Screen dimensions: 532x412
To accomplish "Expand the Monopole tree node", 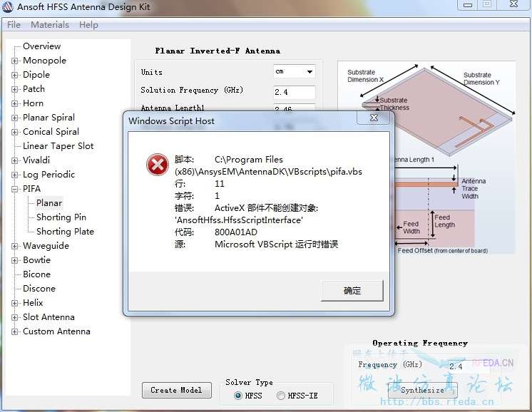I will click(15, 61).
